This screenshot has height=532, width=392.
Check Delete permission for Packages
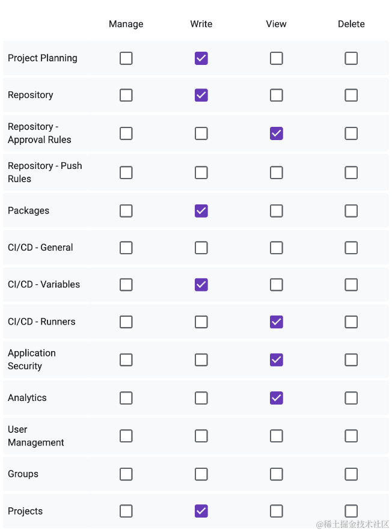(x=351, y=211)
